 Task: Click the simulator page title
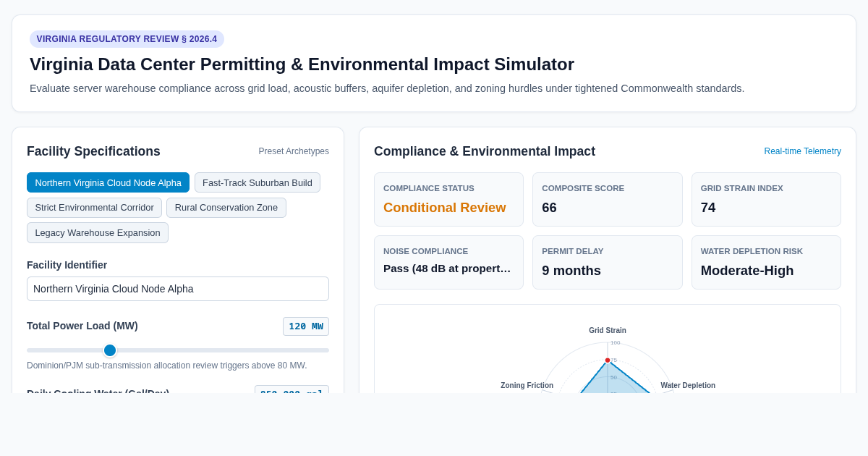click(302, 64)
